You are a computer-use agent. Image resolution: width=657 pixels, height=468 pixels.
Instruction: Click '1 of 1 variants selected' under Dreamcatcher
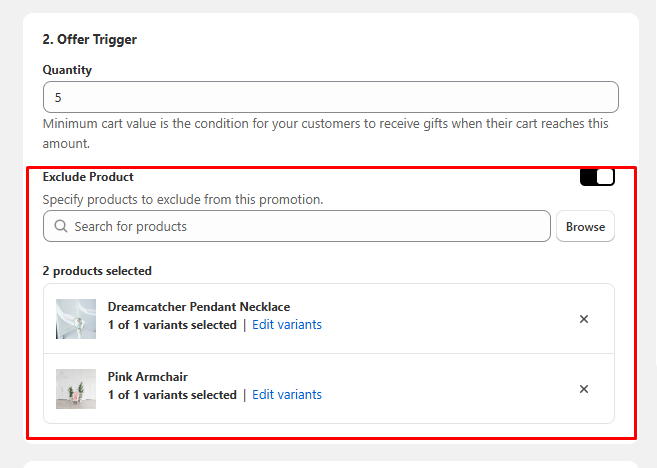tap(172, 325)
